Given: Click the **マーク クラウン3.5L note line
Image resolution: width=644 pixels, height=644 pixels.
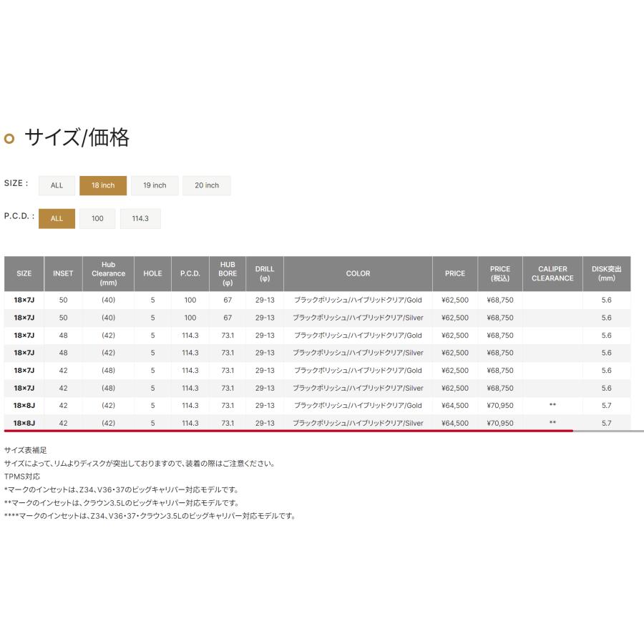Looking at the screenshot, I should pyautogui.click(x=122, y=503).
